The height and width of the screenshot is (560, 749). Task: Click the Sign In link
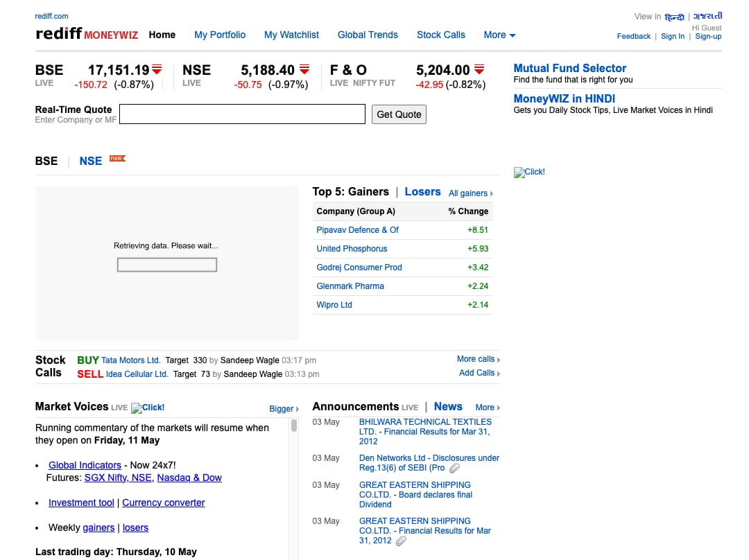pos(673,36)
